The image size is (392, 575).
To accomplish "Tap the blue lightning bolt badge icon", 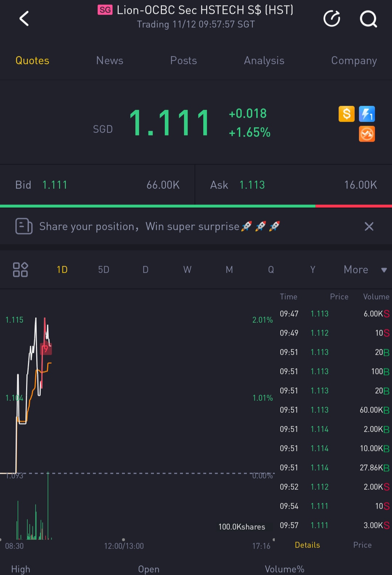I will pyautogui.click(x=367, y=114).
